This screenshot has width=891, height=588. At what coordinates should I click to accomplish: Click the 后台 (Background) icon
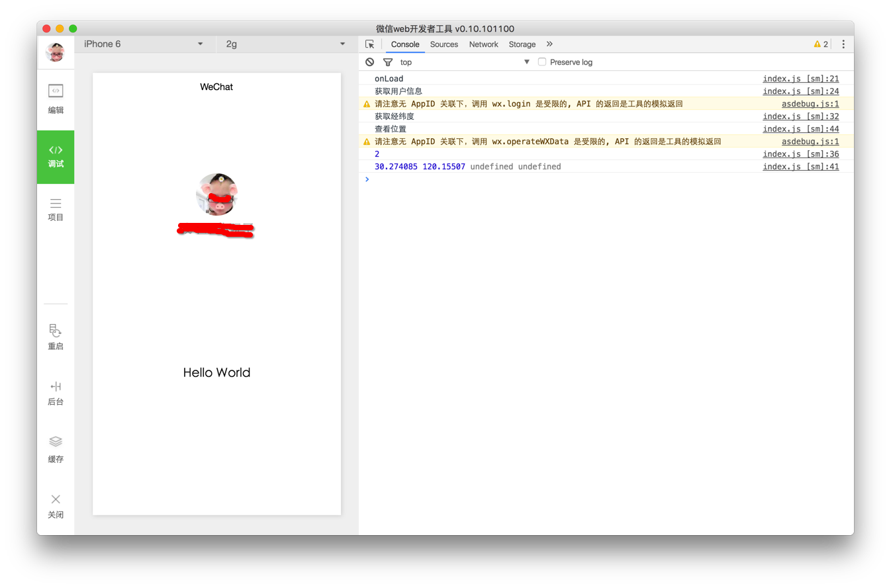tap(56, 393)
